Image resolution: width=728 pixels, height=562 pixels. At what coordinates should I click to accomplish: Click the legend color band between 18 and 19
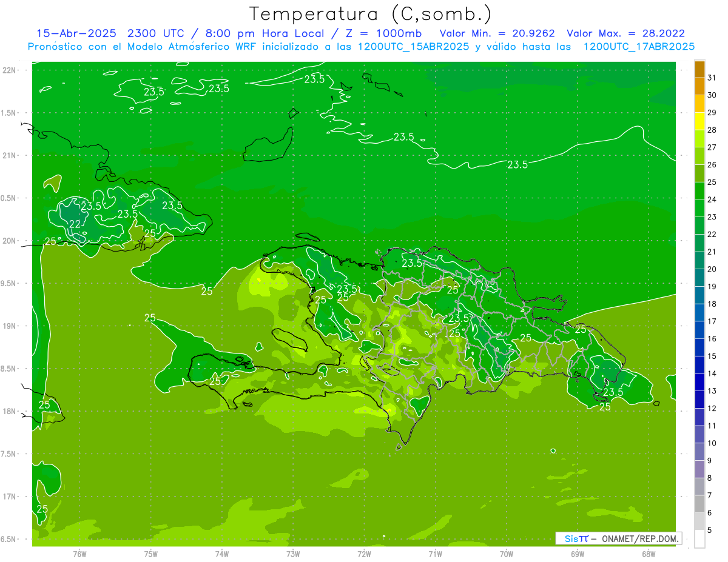pyautogui.click(x=699, y=295)
